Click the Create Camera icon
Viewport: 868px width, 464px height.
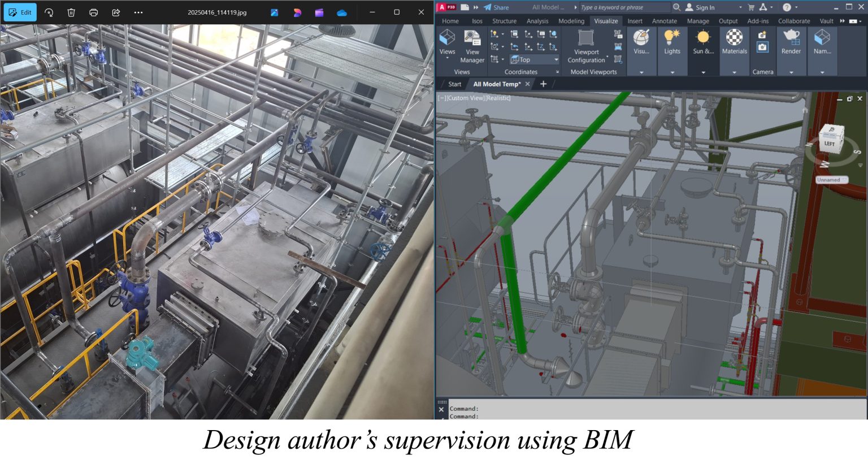[762, 35]
